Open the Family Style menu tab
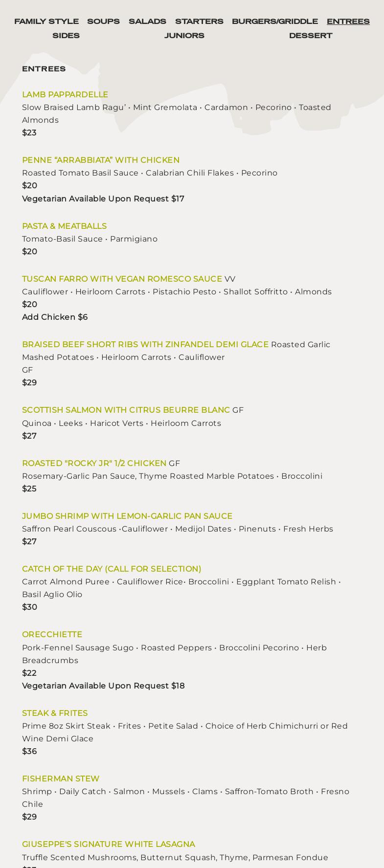The image size is (384, 868). [46, 22]
